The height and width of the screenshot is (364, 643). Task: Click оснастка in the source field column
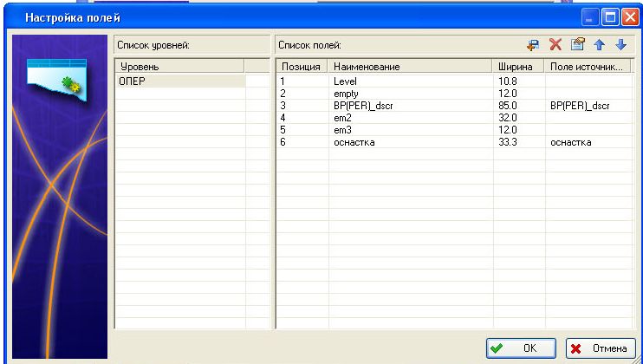(571, 142)
